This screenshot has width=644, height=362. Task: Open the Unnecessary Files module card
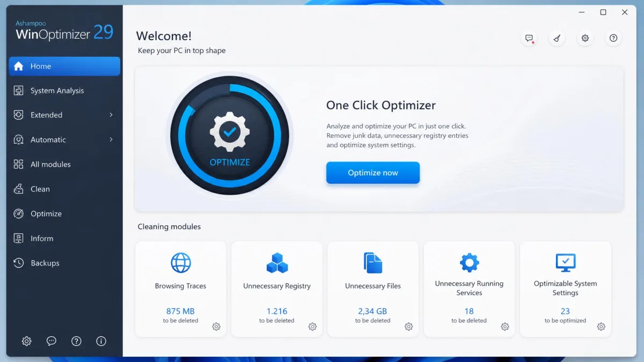pyautogui.click(x=373, y=289)
